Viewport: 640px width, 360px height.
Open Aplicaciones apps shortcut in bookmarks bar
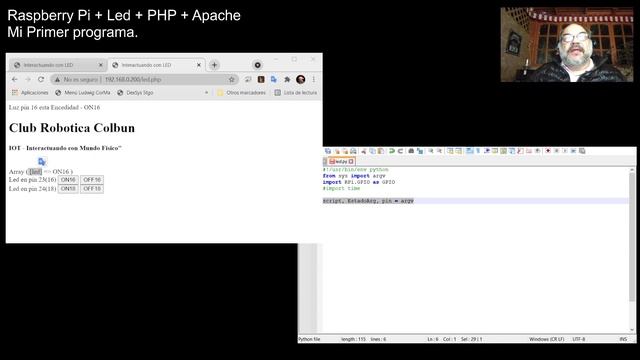(30, 93)
